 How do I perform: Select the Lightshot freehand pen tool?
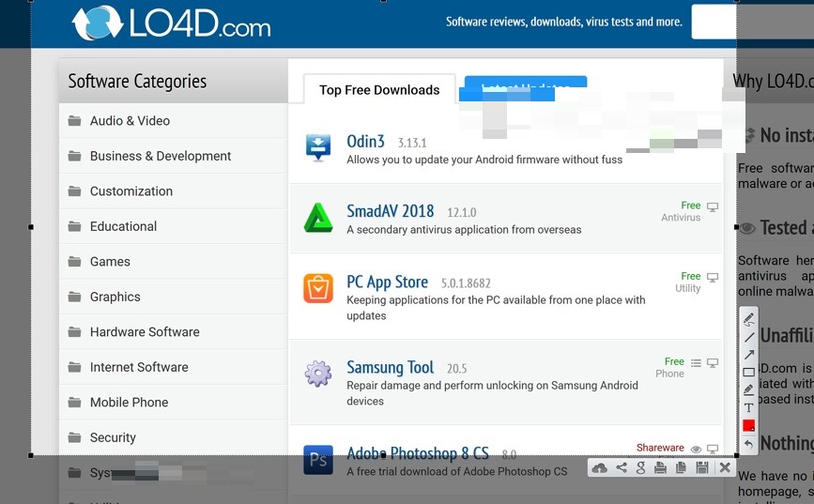coord(748,319)
